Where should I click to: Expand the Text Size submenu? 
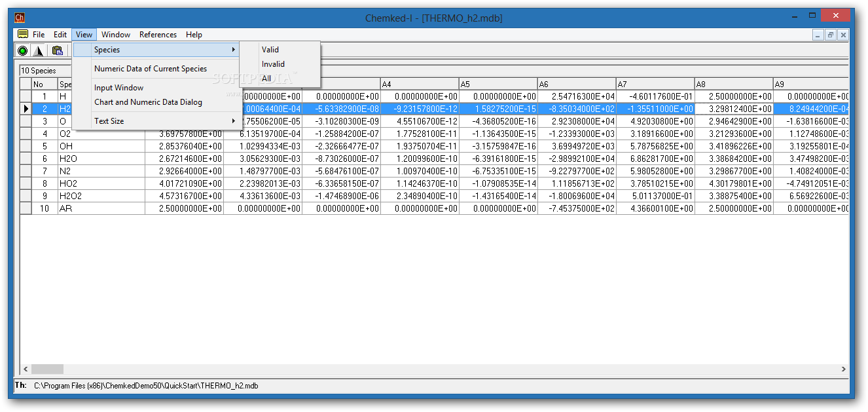[x=156, y=121]
